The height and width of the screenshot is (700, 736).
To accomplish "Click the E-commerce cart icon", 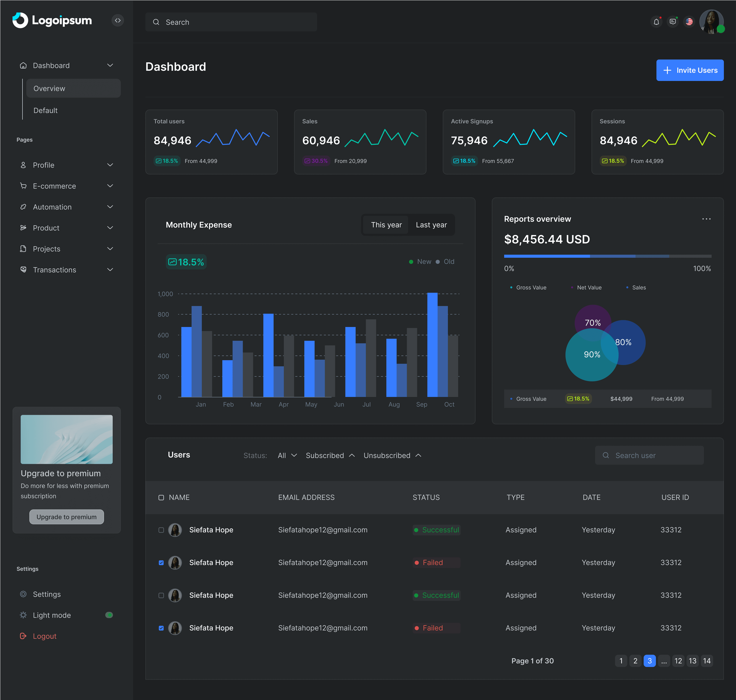I will (x=23, y=186).
